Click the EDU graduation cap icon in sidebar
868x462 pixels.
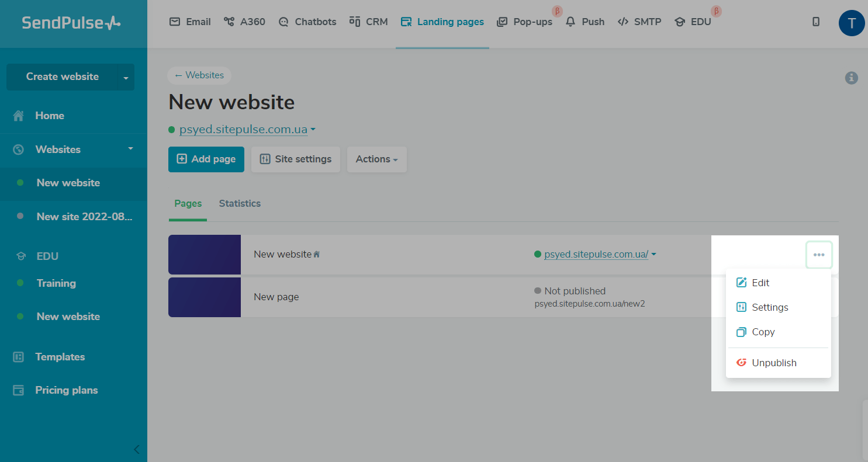click(x=20, y=256)
